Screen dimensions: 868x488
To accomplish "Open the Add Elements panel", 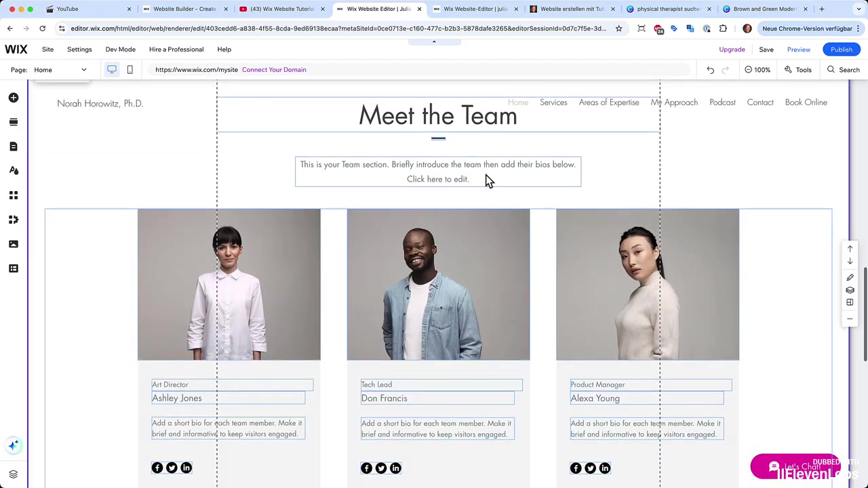I will click(x=14, y=98).
